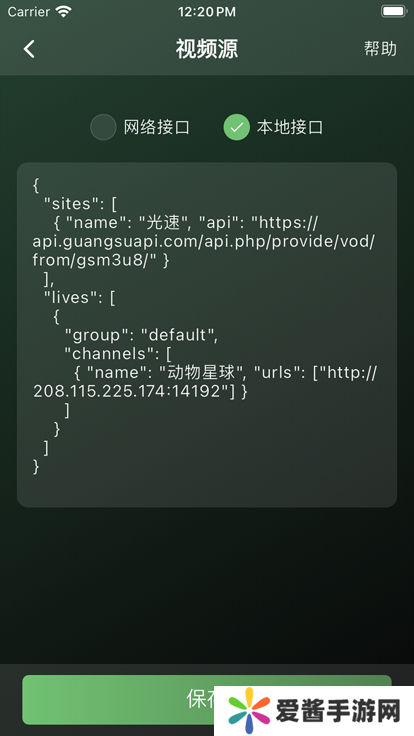Viewport: 414px width, 736px height.
Task: Tap the 视频源 page title
Action: pyautogui.click(x=207, y=49)
